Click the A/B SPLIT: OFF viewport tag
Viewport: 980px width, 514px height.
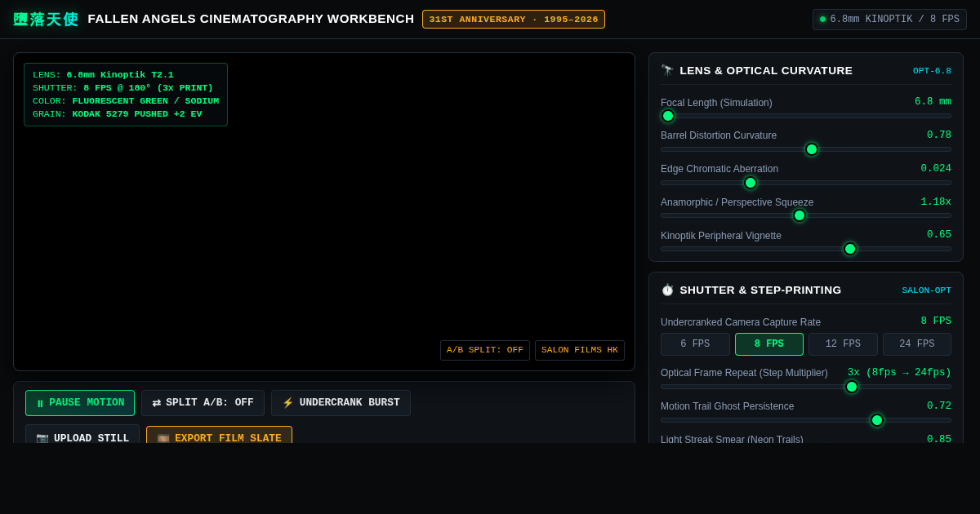click(485, 351)
